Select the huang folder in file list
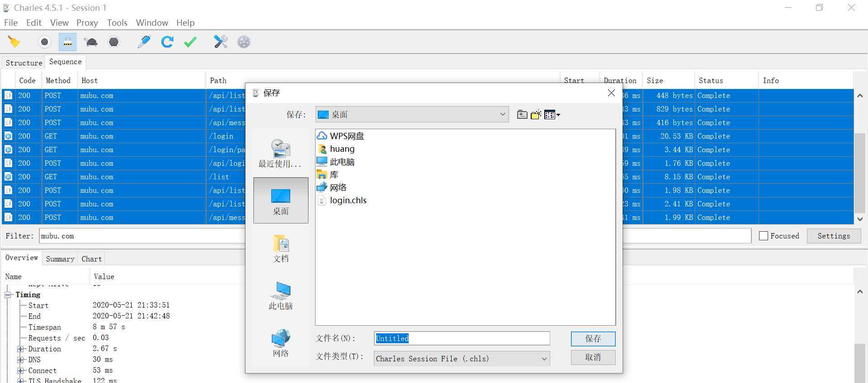This screenshot has height=383, width=868. pyautogui.click(x=336, y=149)
